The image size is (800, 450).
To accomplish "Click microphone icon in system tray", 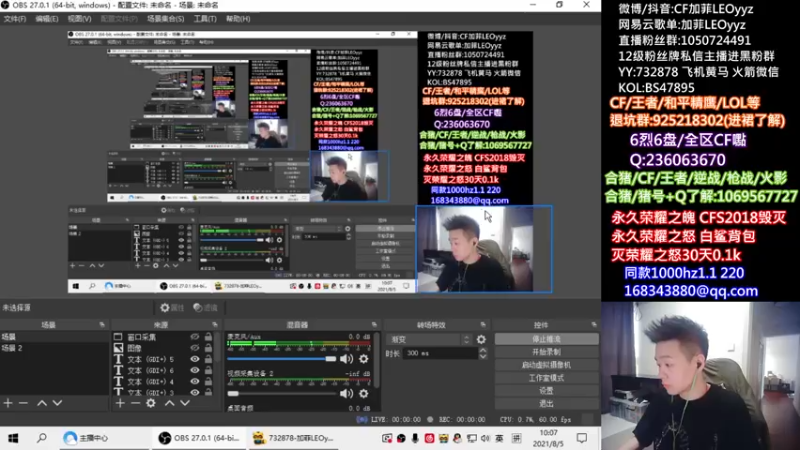I will [x=415, y=438].
